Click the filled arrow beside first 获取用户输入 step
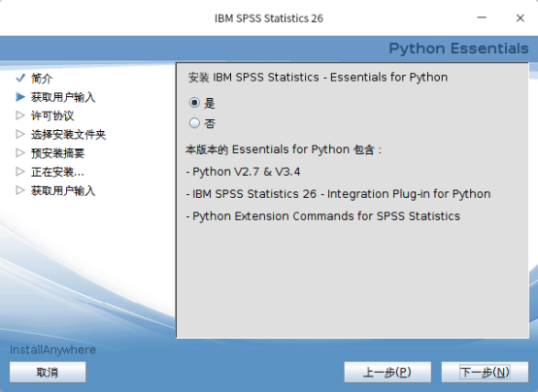538x392 pixels. pyautogui.click(x=20, y=97)
